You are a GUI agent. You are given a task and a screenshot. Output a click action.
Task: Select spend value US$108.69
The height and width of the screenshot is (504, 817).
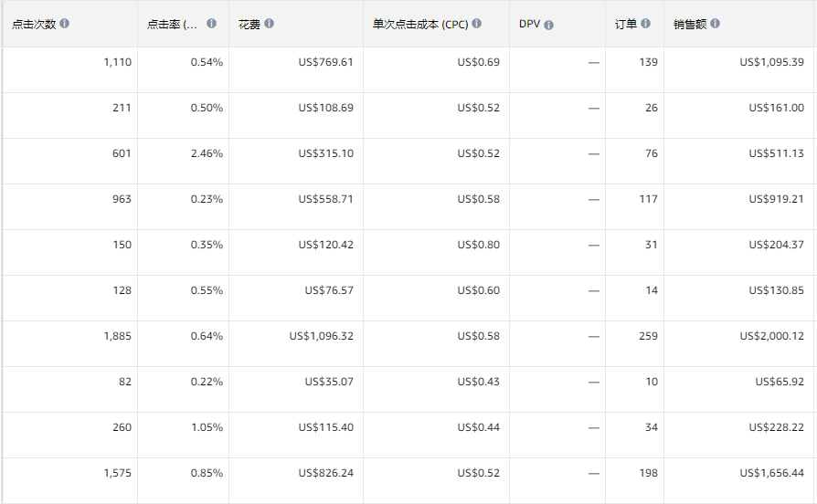(x=325, y=108)
